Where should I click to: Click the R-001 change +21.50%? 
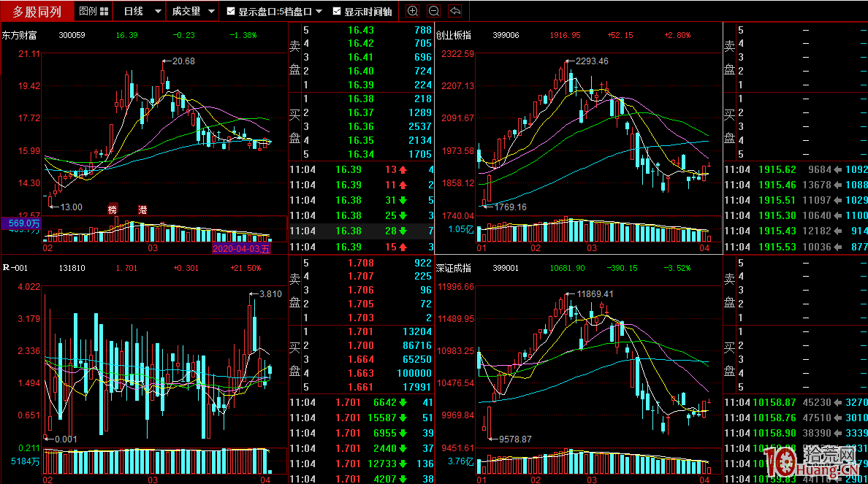pos(245,268)
